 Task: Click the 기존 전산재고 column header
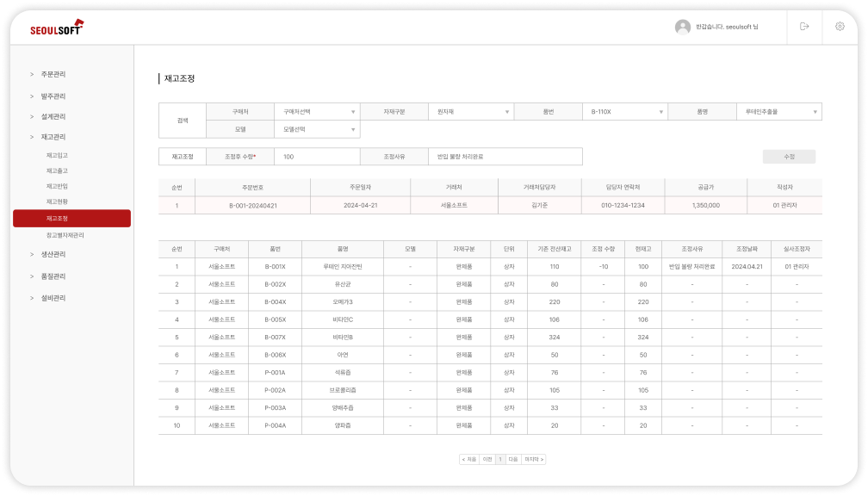click(x=555, y=249)
